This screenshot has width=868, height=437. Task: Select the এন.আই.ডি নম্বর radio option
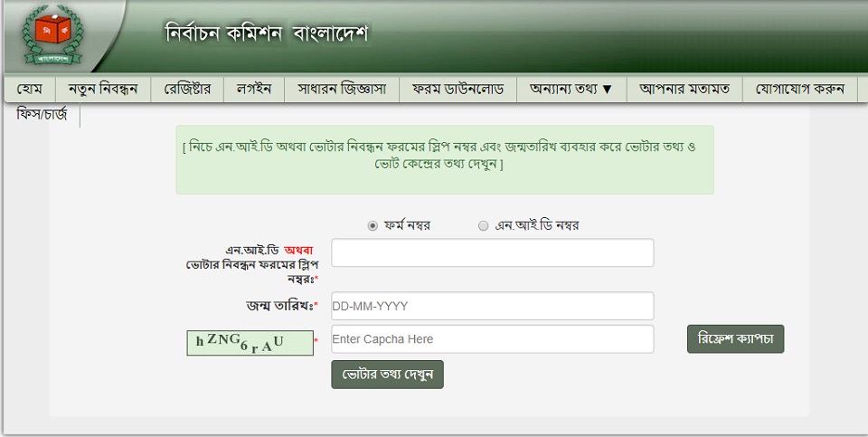point(483,225)
